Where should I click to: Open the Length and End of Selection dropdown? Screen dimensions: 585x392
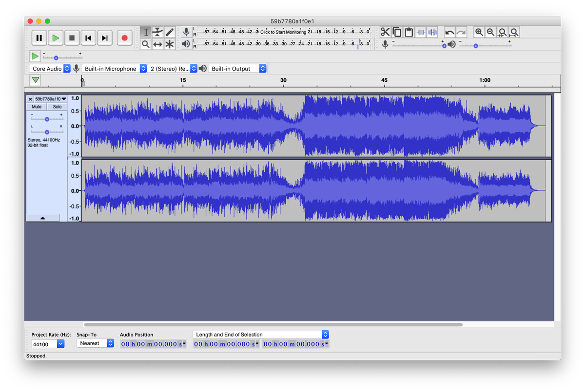coord(261,335)
